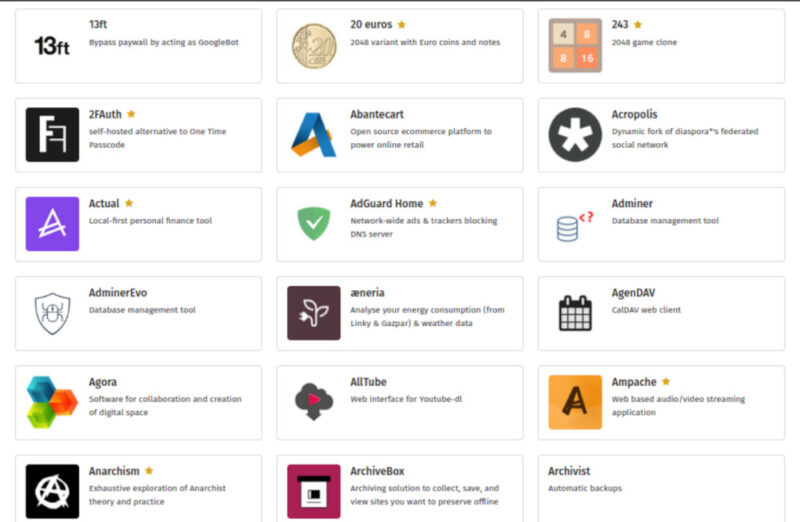Open the Adminer title link
The image size is (800, 522).
pos(632,204)
